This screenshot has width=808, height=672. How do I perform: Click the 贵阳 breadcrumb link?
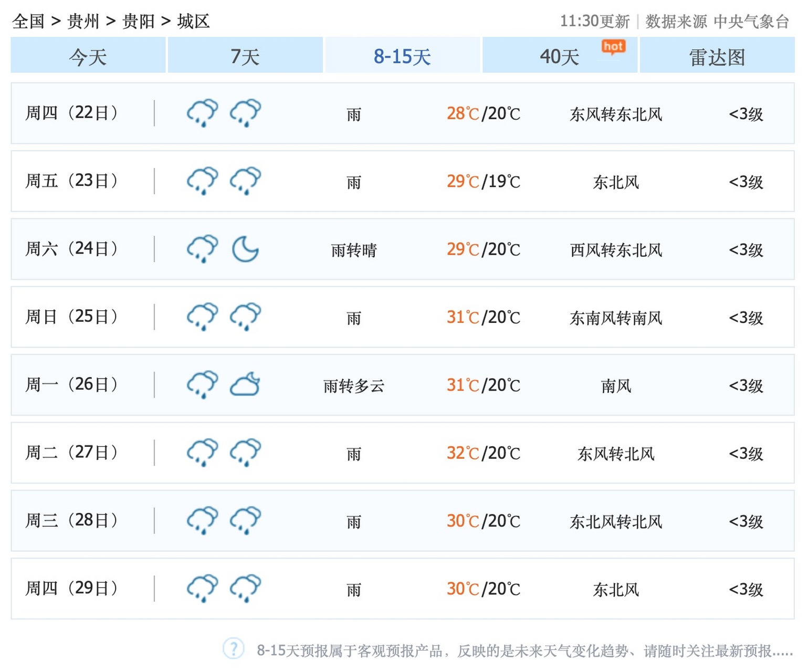(x=139, y=22)
